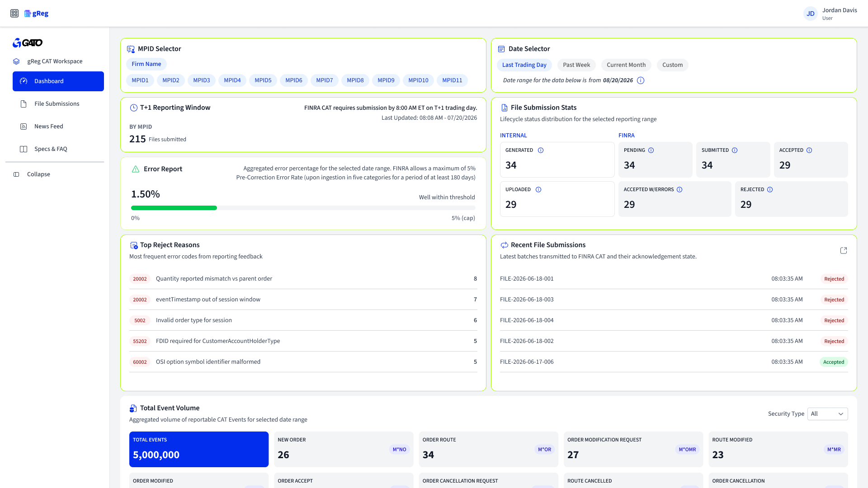The width and height of the screenshot is (868, 488).
Task: Click info icon next to PENDING
Action: (x=651, y=150)
